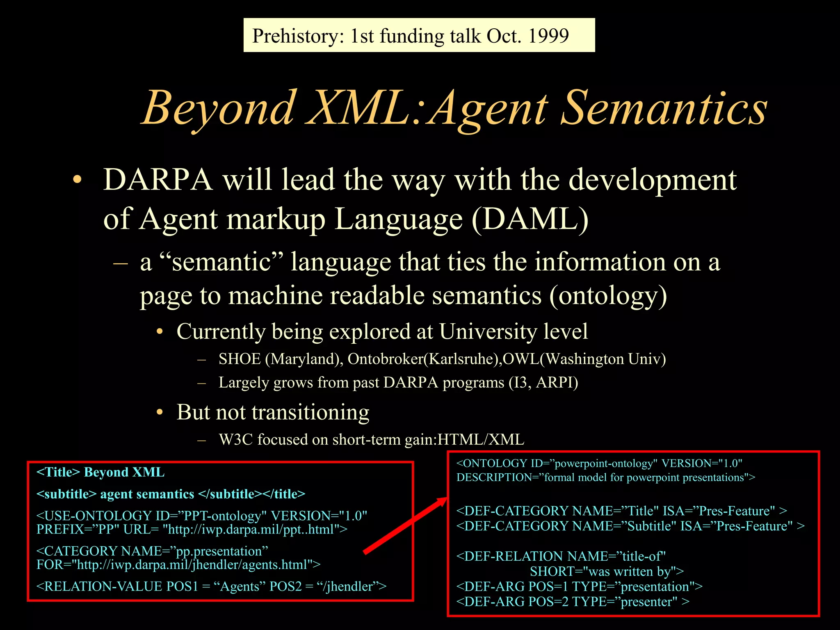
Task: Click the SHOE (Maryland) Ontobroker line
Action: [x=442, y=359]
